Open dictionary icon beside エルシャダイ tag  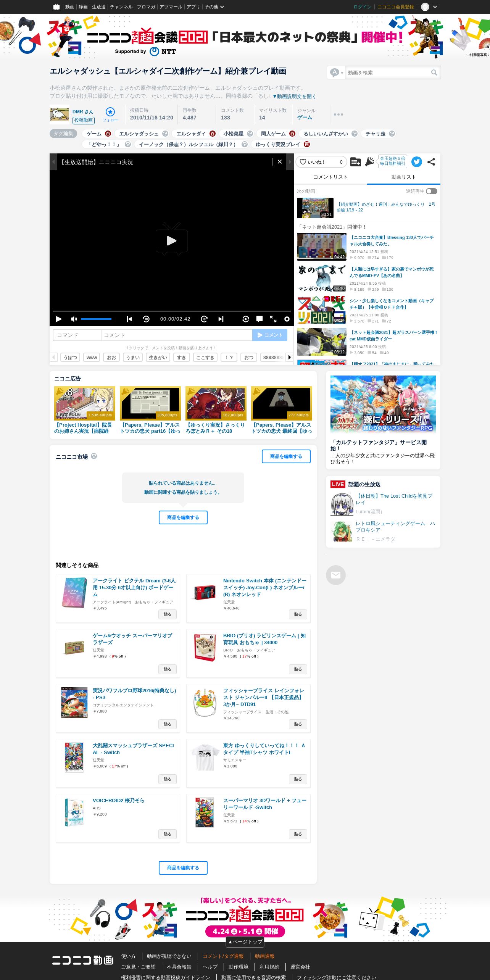click(213, 134)
